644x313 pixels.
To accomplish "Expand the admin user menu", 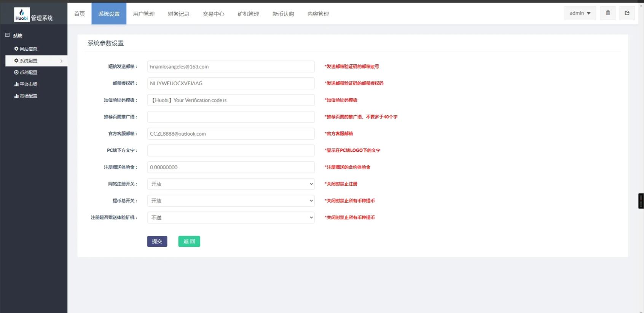I will pos(580,13).
